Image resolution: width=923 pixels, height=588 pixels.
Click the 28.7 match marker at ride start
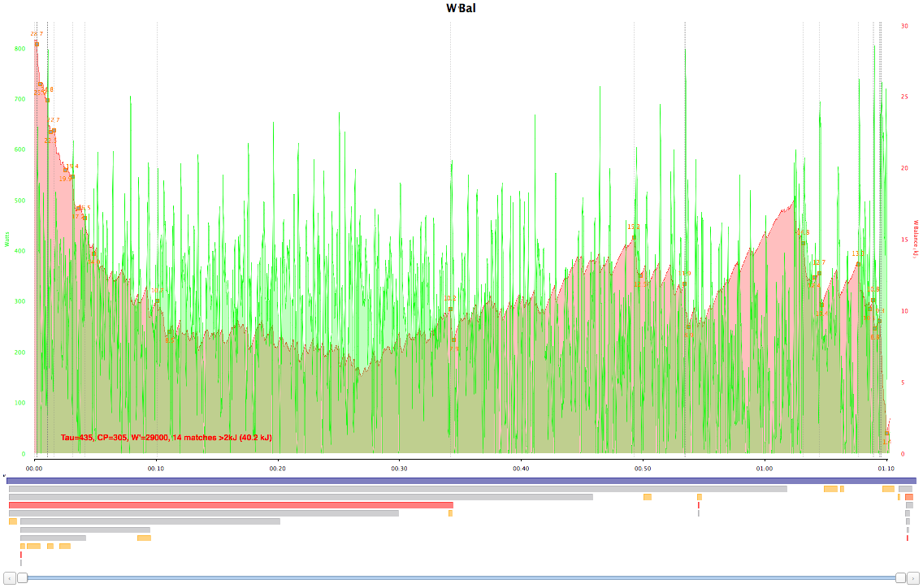37,43
